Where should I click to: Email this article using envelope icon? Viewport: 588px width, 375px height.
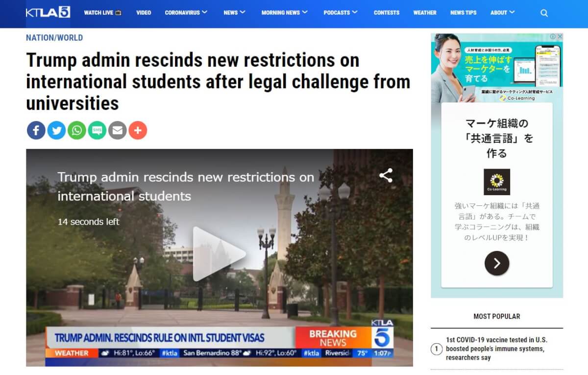coord(118,130)
